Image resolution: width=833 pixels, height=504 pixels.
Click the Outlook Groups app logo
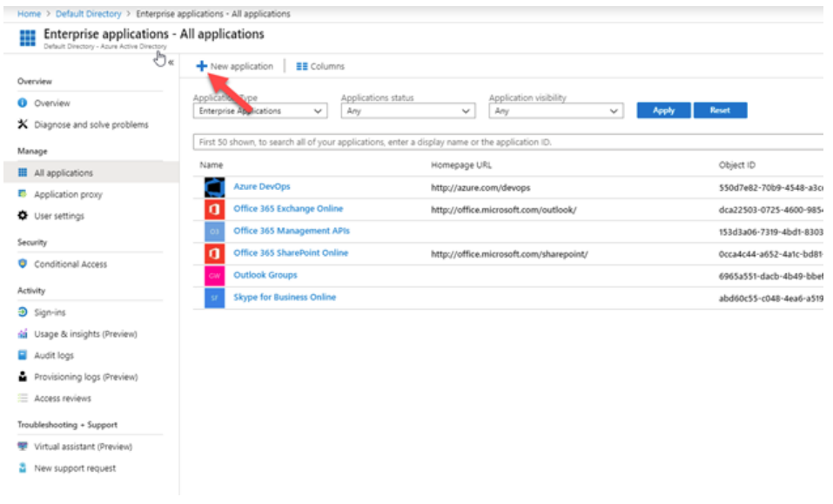coord(215,276)
